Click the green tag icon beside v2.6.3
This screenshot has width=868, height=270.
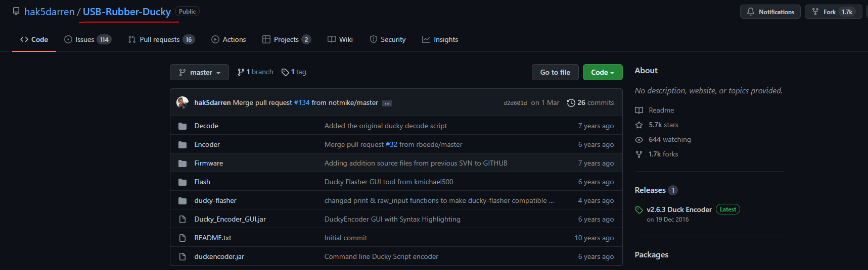pyautogui.click(x=639, y=210)
